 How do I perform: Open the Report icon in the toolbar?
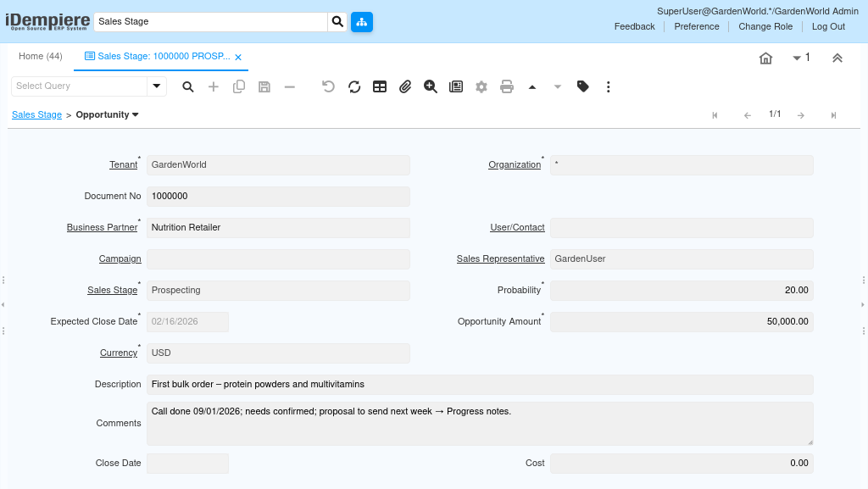click(456, 86)
